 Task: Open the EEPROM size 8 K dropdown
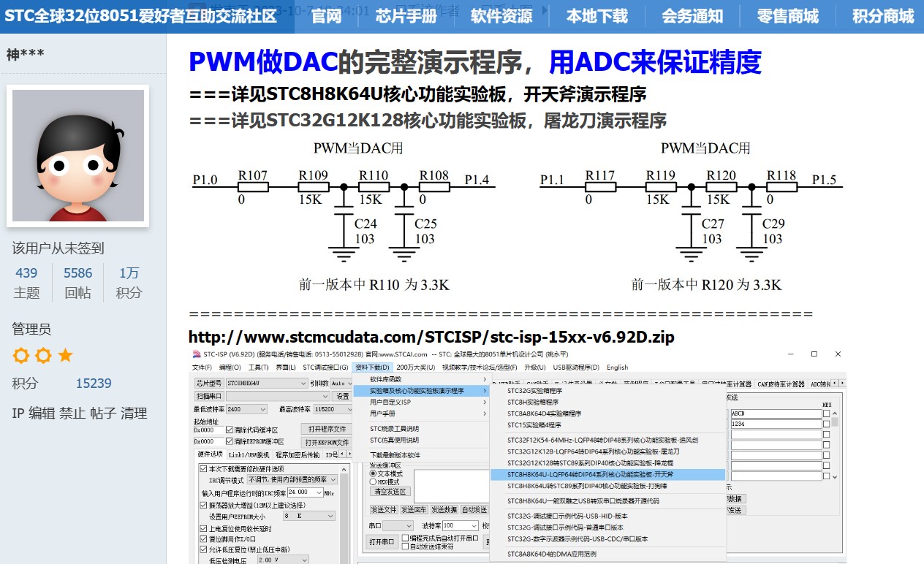point(309,516)
